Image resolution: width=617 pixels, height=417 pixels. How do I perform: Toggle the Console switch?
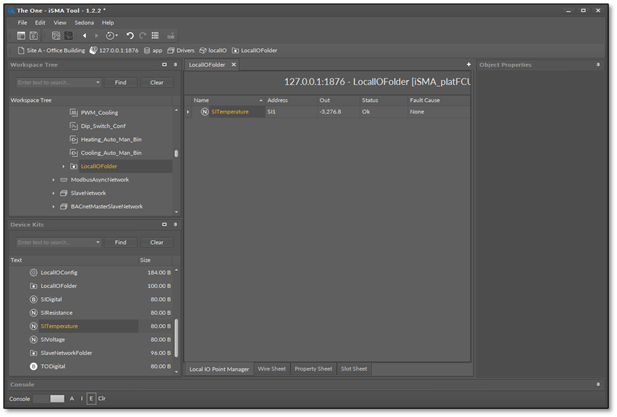[49, 398]
